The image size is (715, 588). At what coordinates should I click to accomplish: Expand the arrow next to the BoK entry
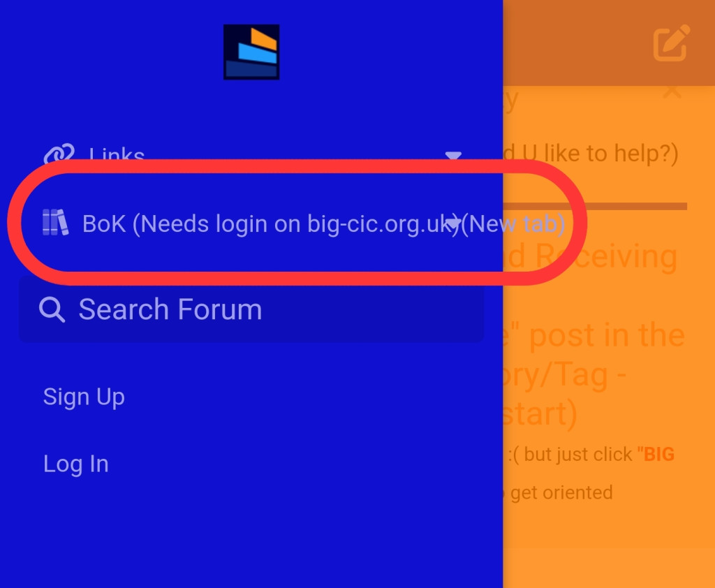[452, 223]
